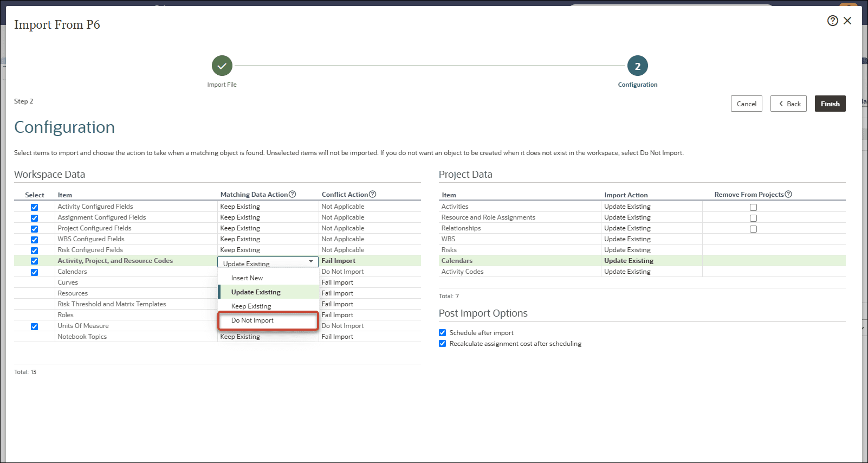Open Conflict Action for Activity, Project, and Resource Codes
Viewport: 868px width, 463px height.
coord(370,261)
